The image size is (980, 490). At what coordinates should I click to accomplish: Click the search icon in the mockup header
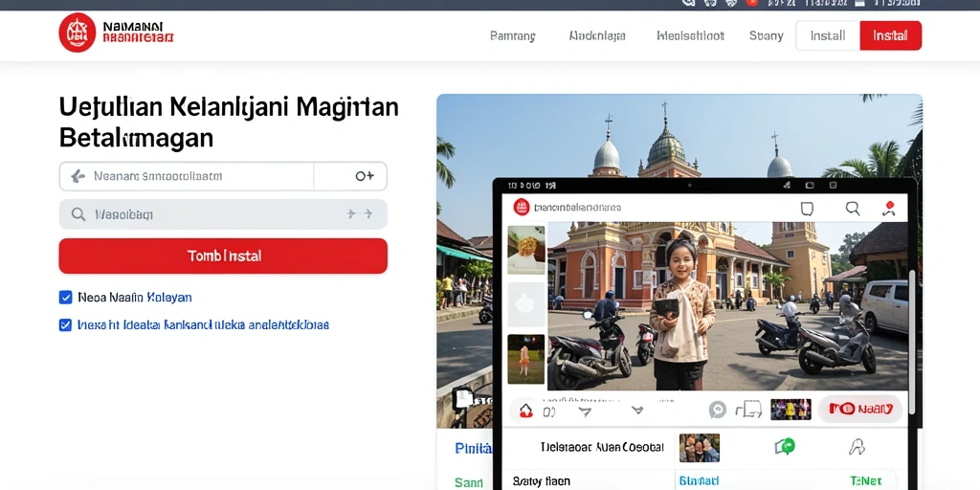click(853, 208)
